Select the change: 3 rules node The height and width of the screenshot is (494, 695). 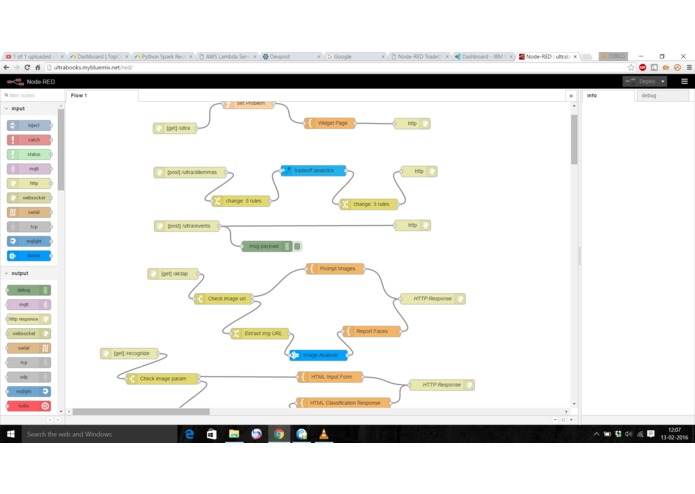(x=369, y=204)
